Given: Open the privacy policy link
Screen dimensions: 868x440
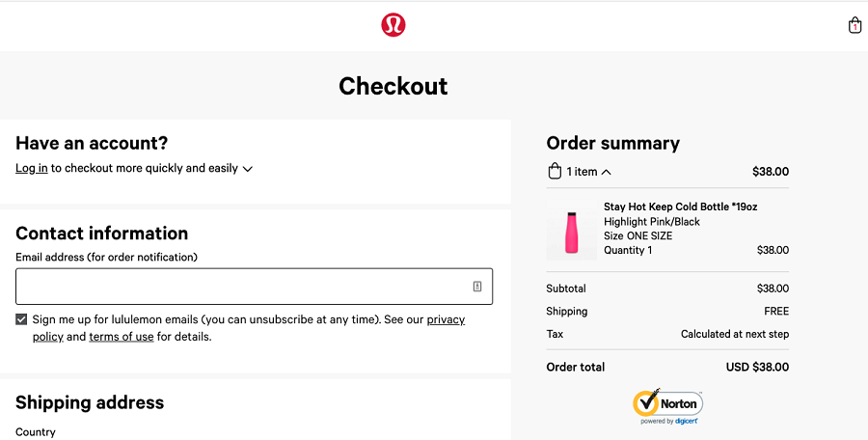Looking at the screenshot, I should pyautogui.click(x=249, y=327).
